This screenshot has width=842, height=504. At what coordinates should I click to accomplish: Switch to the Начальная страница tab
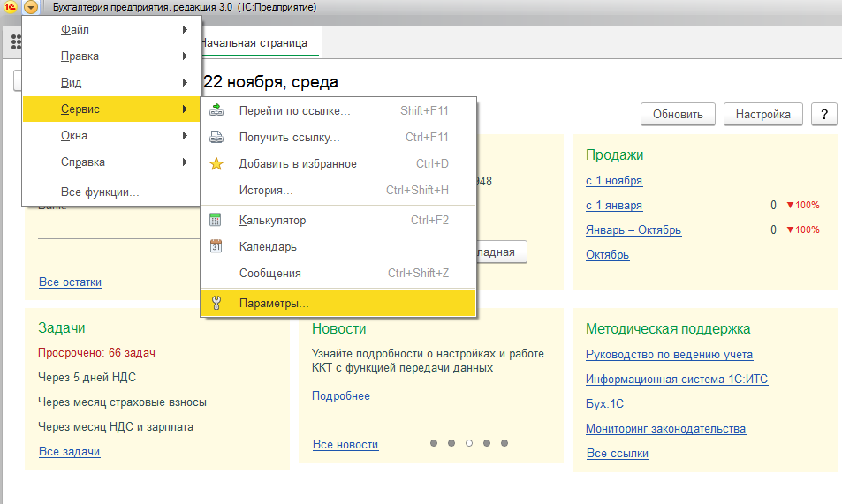[261, 43]
